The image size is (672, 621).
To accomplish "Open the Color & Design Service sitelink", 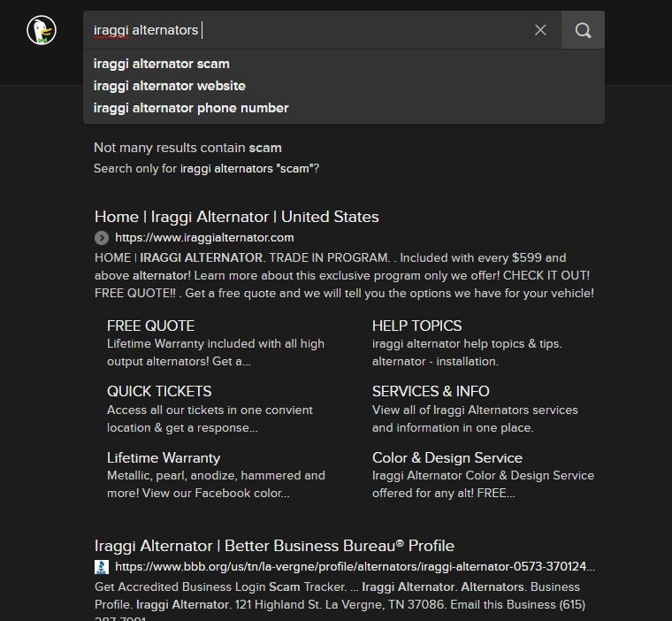I will point(447,457).
